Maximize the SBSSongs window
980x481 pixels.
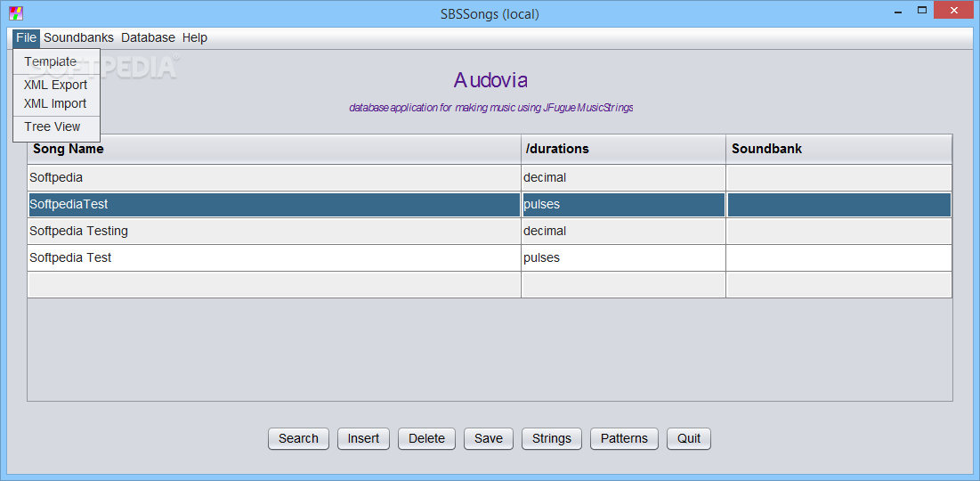pyautogui.click(x=921, y=10)
